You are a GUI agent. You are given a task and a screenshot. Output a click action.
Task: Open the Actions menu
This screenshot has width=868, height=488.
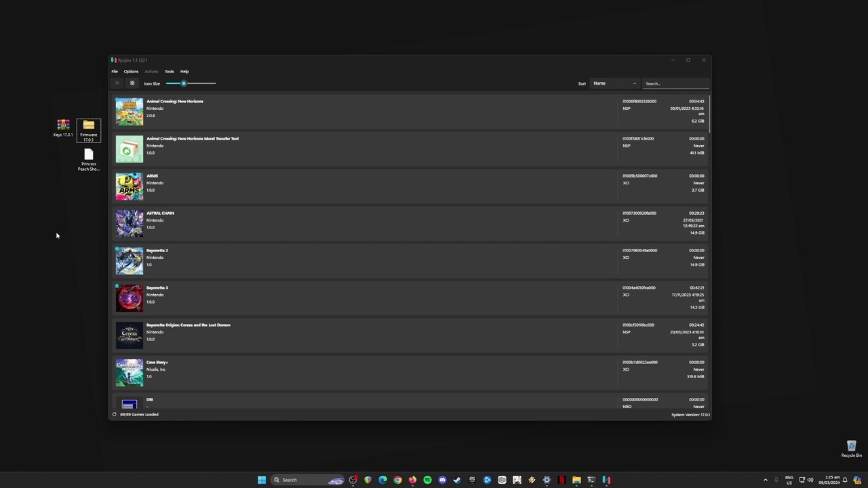[151, 71]
